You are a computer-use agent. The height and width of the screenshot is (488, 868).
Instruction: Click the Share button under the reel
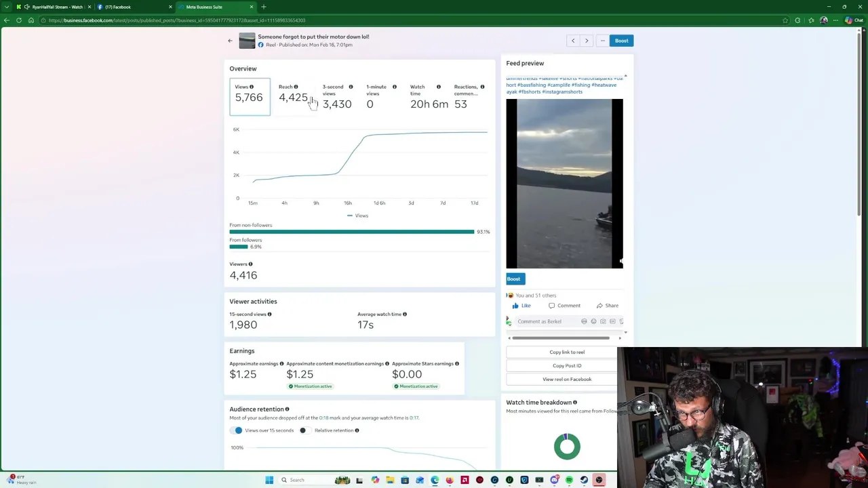point(608,306)
